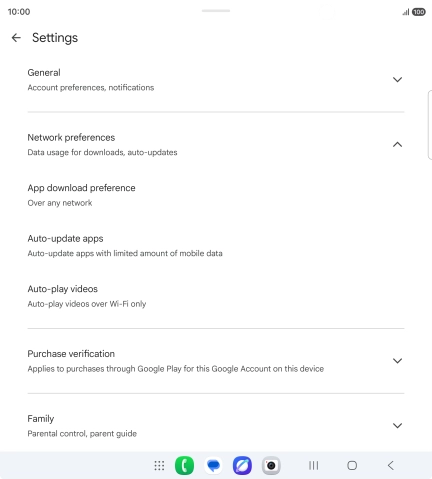Tap the edge panel handle
The image size is (432, 479).
point(430,125)
